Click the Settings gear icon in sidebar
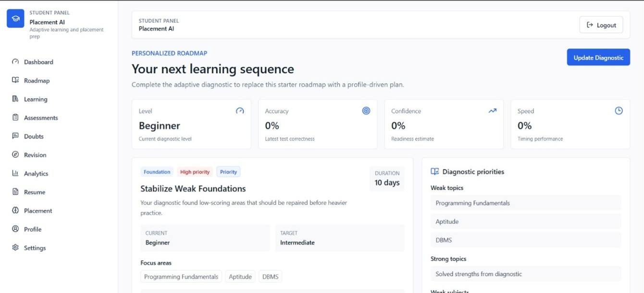The width and height of the screenshot is (644, 293). (x=15, y=247)
